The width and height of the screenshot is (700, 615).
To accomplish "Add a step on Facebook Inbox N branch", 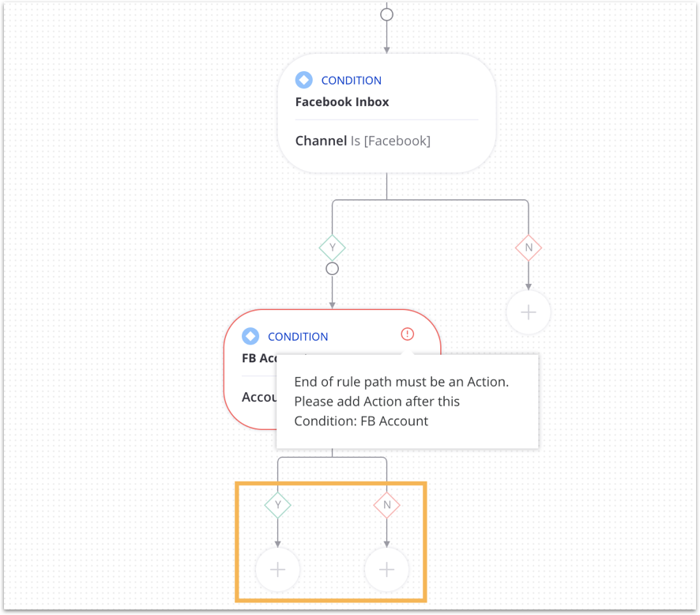I will 529,312.
